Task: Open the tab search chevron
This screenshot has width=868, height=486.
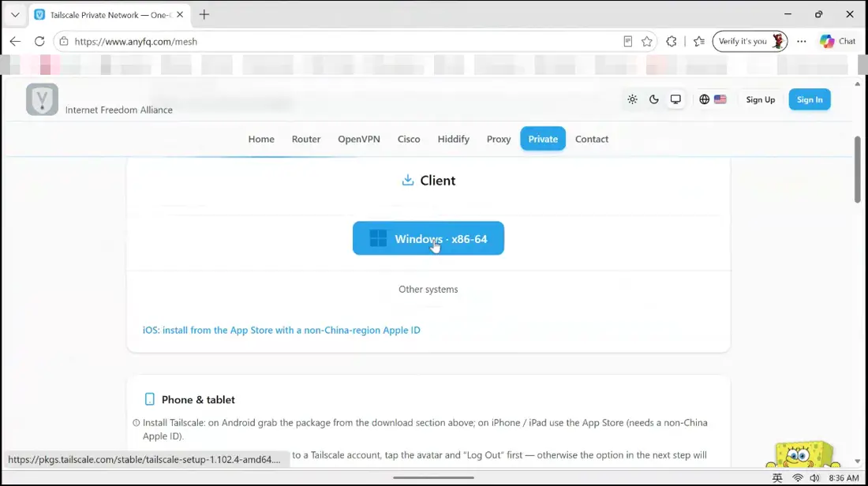Action: point(15,15)
